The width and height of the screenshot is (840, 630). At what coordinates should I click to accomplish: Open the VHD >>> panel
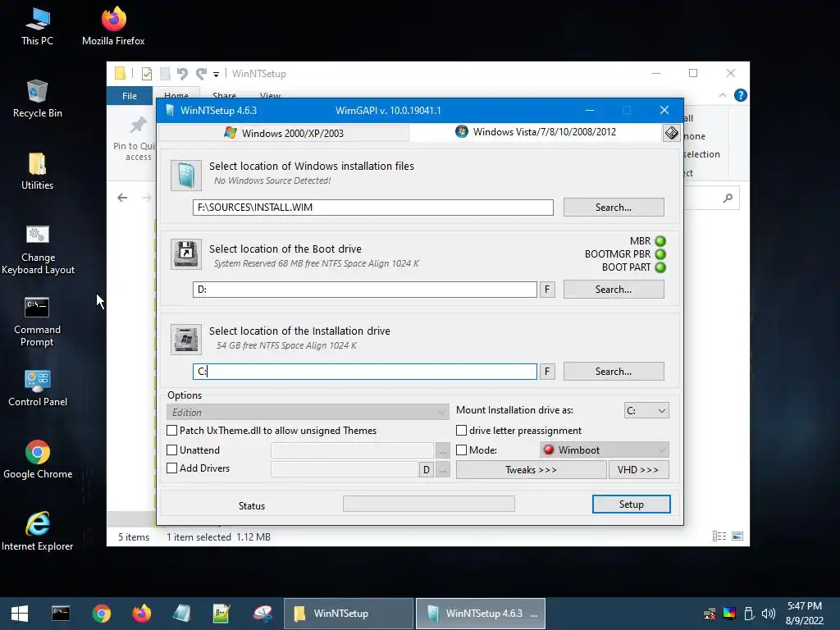(x=638, y=470)
